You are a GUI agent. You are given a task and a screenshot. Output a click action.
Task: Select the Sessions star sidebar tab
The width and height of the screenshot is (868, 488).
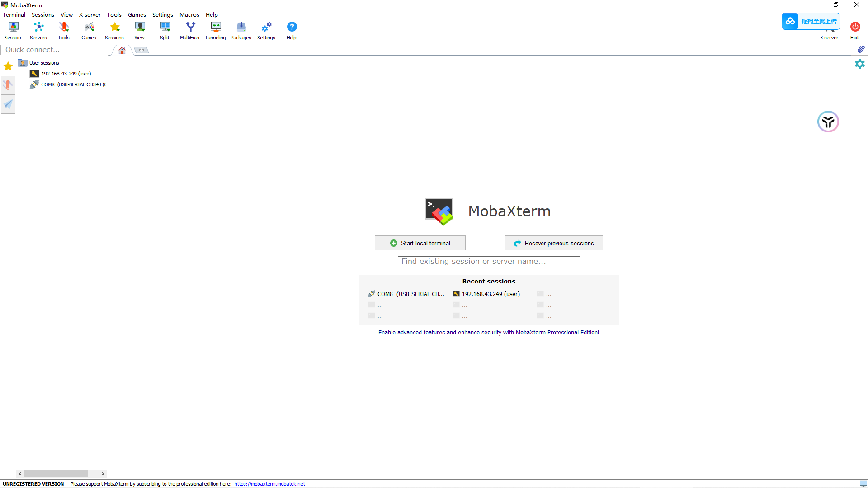point(8,66)
